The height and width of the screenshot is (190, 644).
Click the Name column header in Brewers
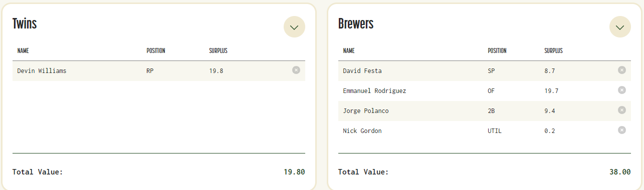pos(349,50)
